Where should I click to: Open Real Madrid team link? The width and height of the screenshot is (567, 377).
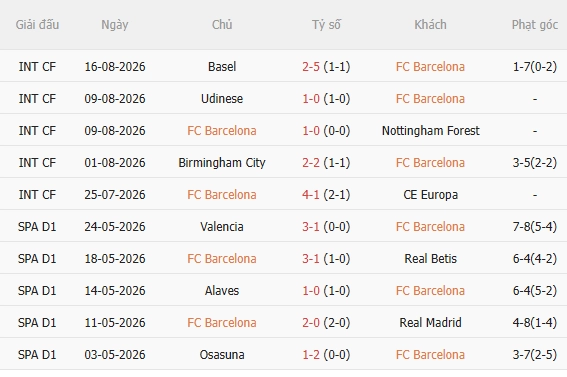coord(430,322)
